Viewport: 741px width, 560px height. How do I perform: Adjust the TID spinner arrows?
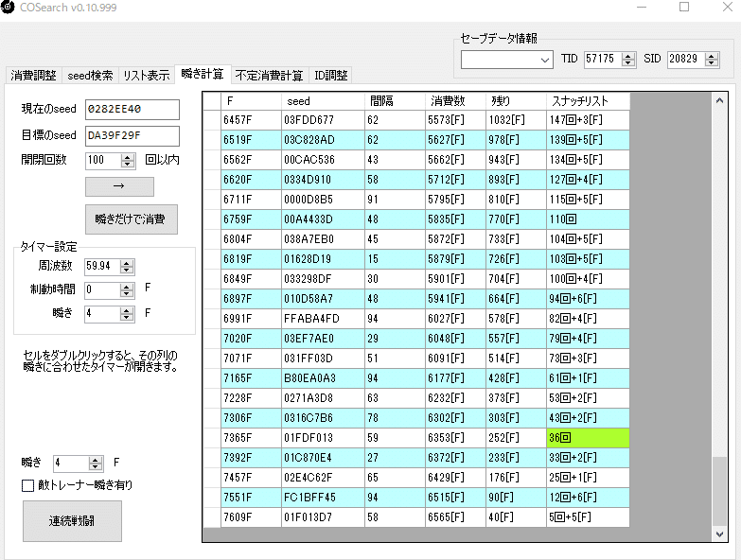tap(628, 60)
